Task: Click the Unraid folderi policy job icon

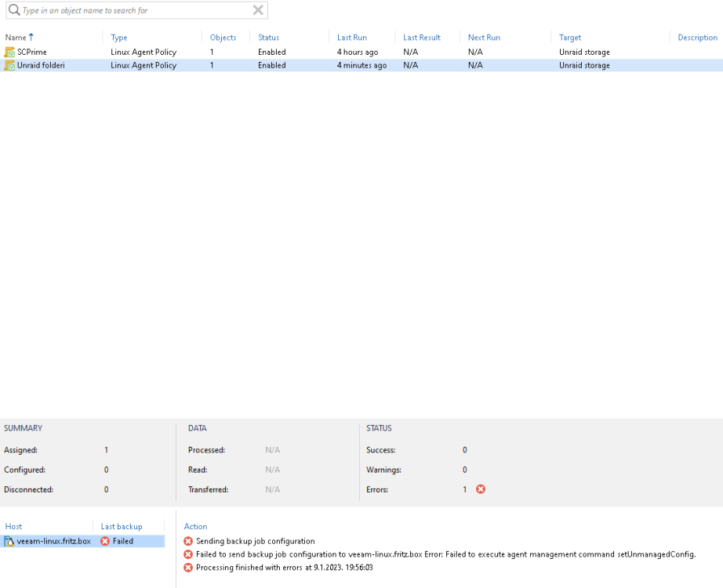Action: point(9,66)
